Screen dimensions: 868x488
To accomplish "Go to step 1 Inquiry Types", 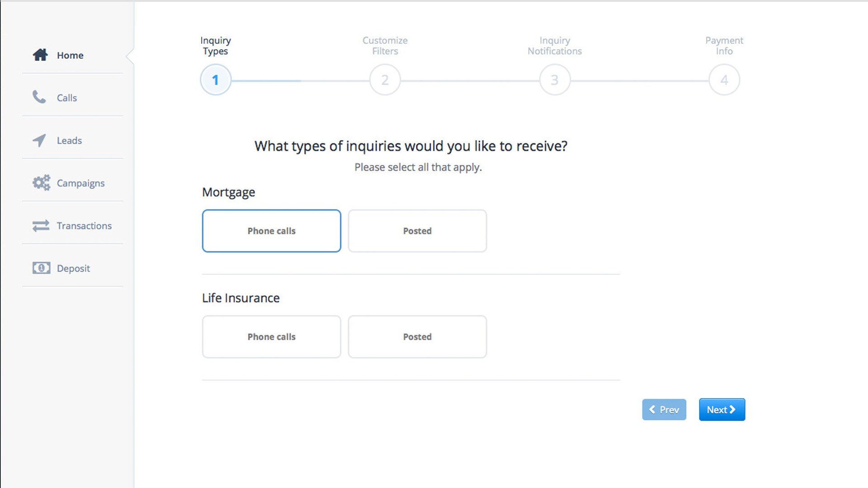I will [x=216, y=80].
